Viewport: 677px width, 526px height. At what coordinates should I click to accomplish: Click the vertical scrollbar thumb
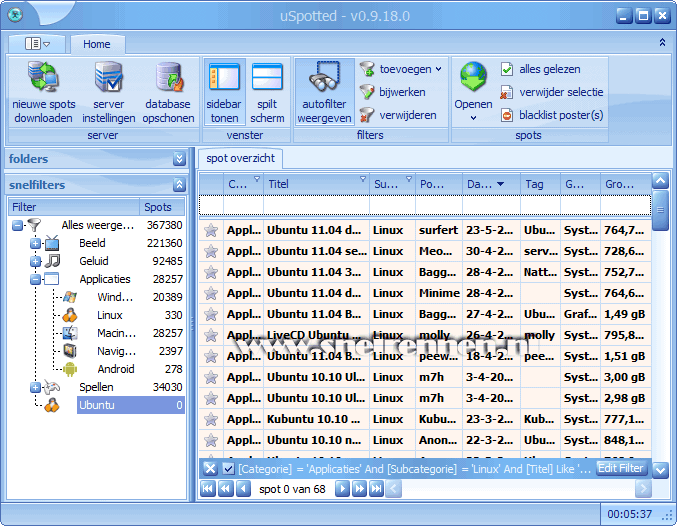tap(661, 210)
